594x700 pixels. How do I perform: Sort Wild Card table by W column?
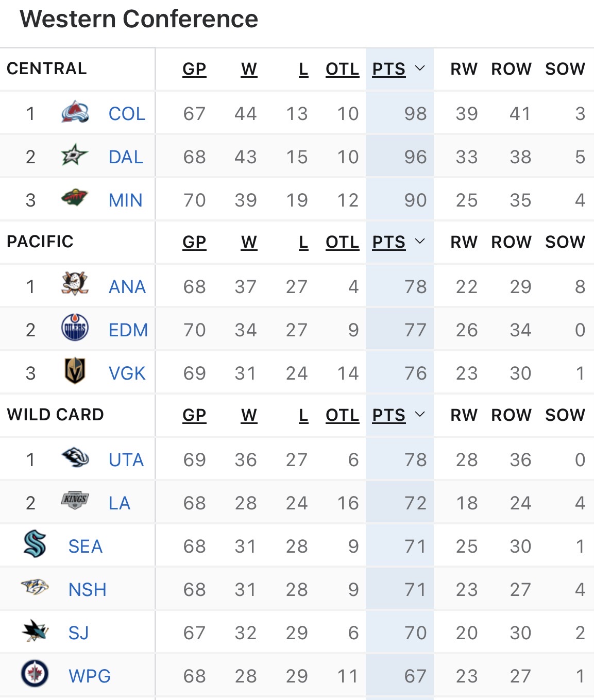point(249,415)
